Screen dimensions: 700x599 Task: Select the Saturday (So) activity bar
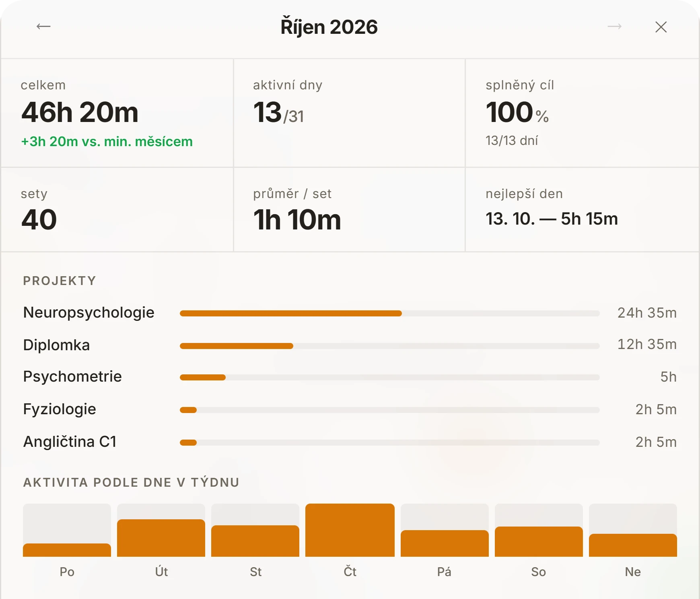coord(539,530)
